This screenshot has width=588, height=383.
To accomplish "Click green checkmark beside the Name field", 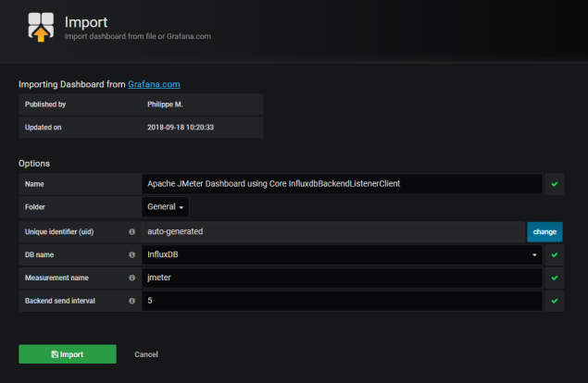I will pos(554,184).
